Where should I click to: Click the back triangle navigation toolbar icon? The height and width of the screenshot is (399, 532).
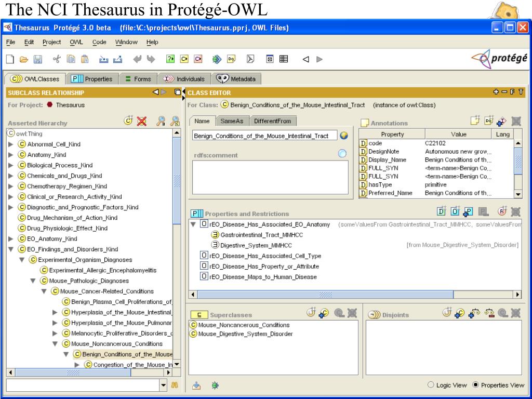pos(305,59)
